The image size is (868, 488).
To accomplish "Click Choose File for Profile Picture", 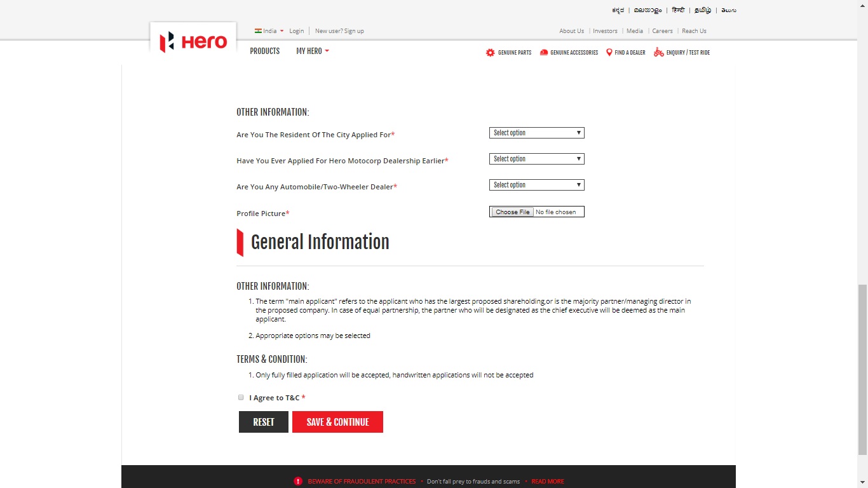I will [x=512, y=211].
